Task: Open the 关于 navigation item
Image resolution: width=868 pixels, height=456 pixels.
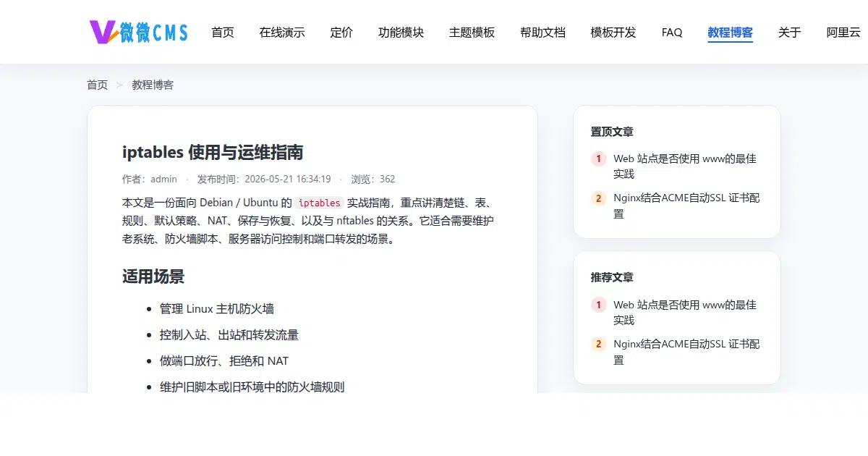Action: coord(790,33)
